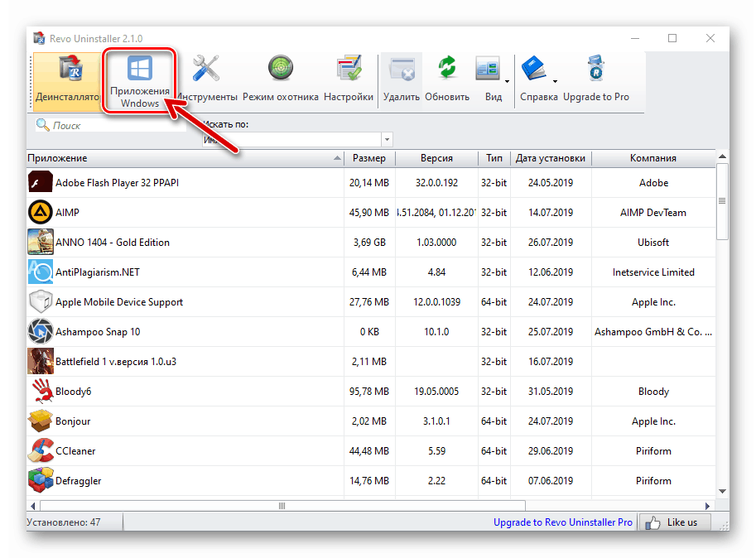Select the Battlefield 1 v.версия 1.0.u3 name

116,362
